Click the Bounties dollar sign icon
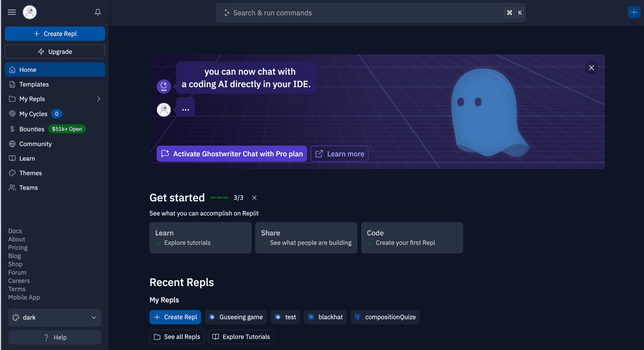 click(12, 129)
